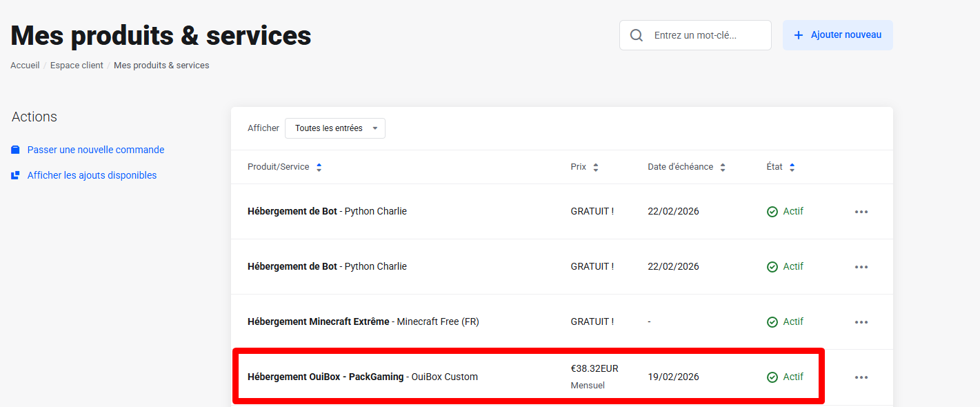Expand the Toutes les entrées dropdown
This screenshot has height=407, width=980.
coord(335,128)
